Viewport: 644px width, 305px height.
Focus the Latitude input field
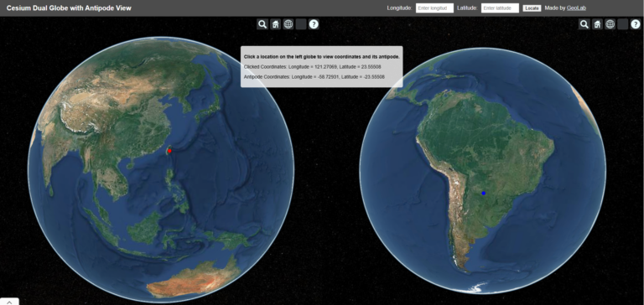coord(500,8)
